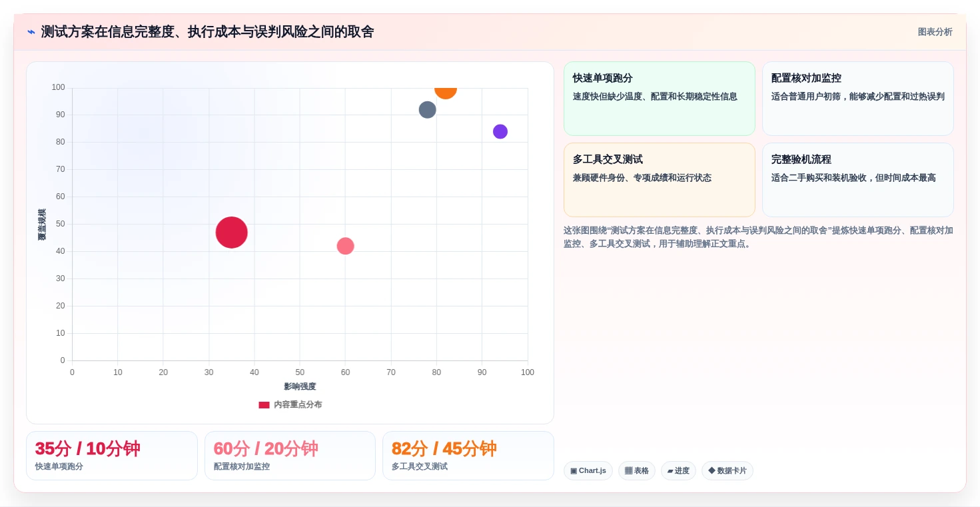The width and height of the screenshot is (980, 507).
Task: Click the 图表分析 label in the header
Action: [935, 32]
